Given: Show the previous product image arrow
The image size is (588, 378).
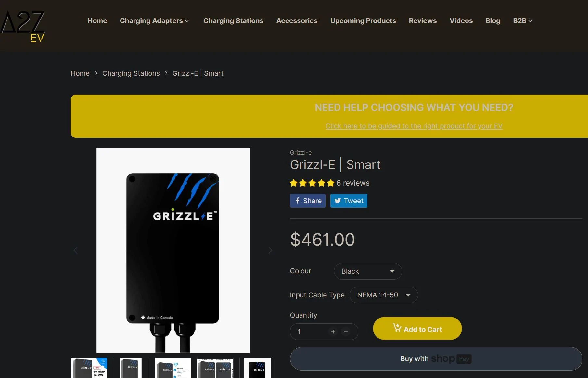Looking at the screenshot, I should tap(76, 250).
